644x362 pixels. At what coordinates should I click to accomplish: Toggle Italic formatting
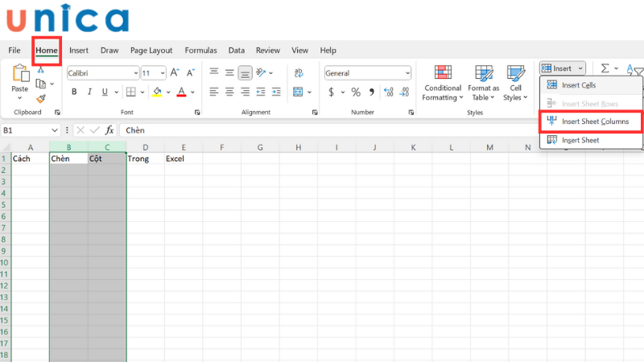[x=90, y=93]
